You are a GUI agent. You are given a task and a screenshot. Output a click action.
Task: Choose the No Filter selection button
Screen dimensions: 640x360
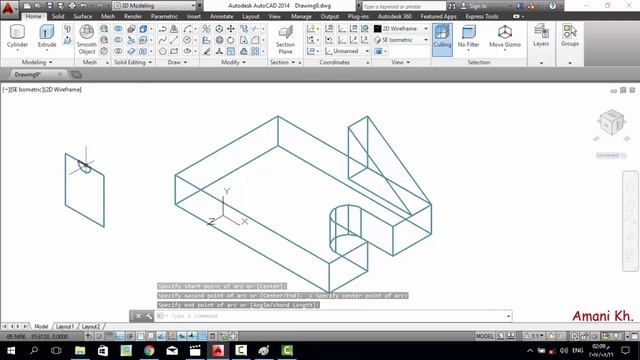[468, 37]
